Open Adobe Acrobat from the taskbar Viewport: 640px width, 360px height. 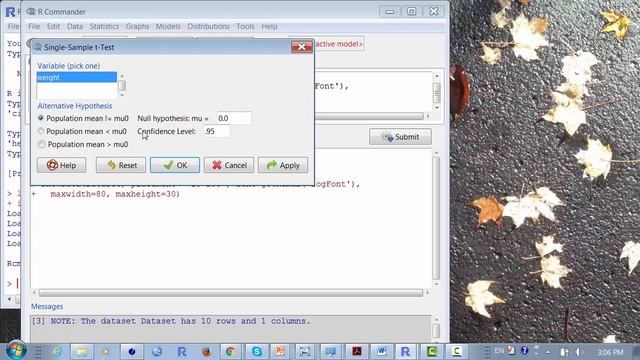click(x=357, y=351)
